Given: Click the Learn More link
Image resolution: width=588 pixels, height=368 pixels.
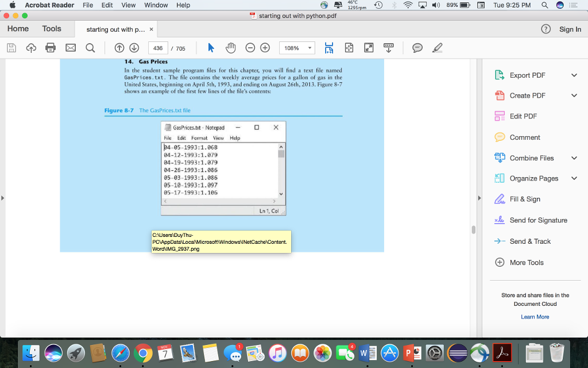Looking at the screenshot, I should pos(535,316).
